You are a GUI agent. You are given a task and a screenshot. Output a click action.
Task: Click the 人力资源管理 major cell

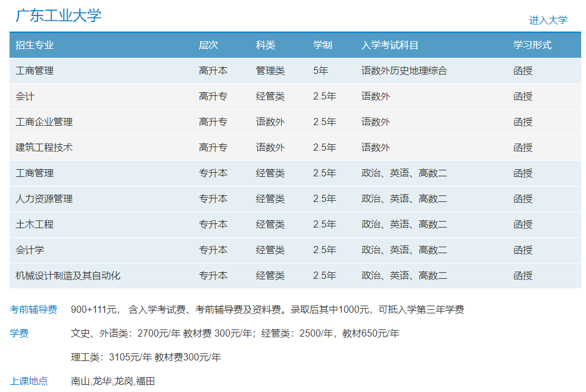(x=44, y=199)
